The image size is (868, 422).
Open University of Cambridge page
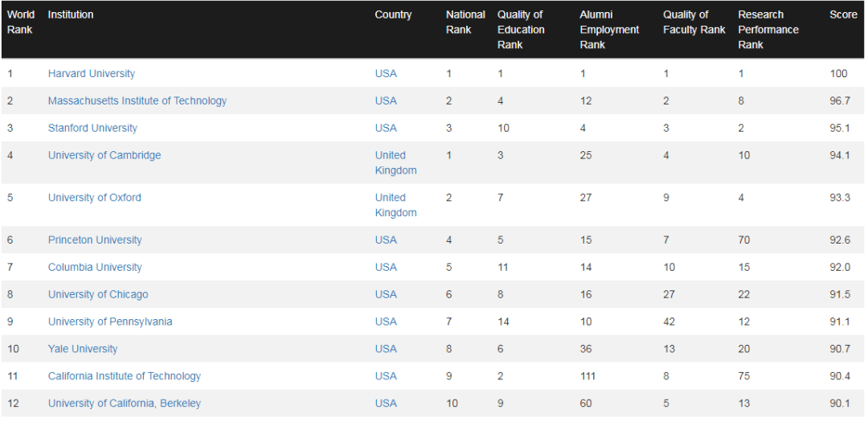point(104,155)
